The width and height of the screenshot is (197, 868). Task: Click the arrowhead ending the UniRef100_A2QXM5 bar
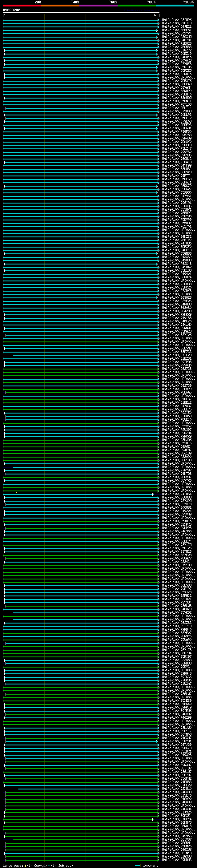pyautogui.click(x=157, y=37)
